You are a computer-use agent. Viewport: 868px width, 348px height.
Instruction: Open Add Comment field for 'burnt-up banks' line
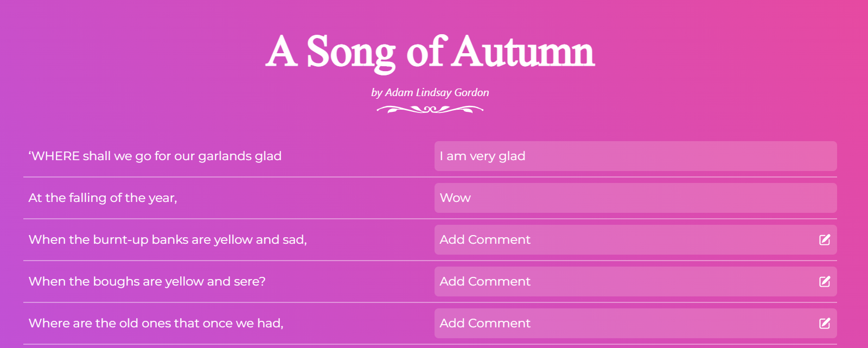pos(624,239)
